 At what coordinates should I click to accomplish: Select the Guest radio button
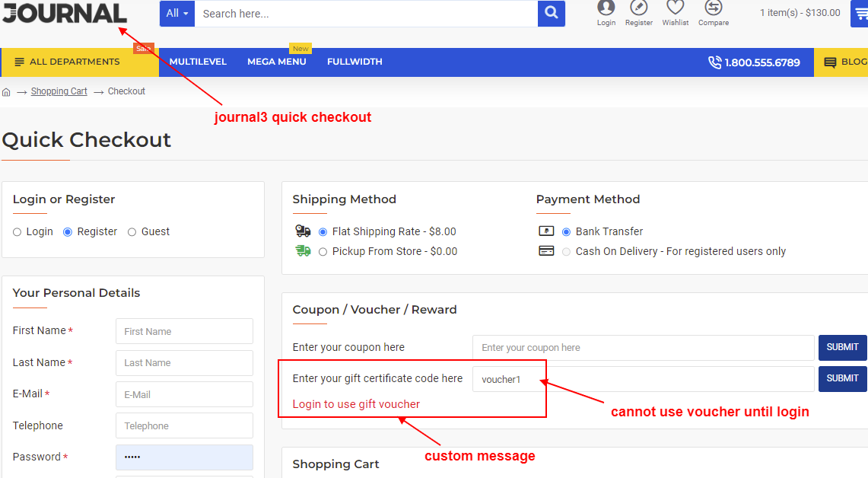coord(131,231)
